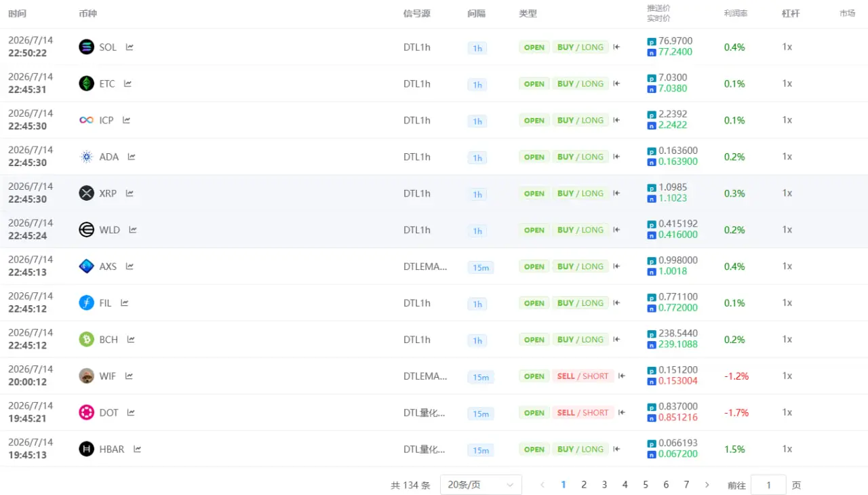868x495 pixels.
Task: Open the chart icon next to DOT
Action: tap(132, 412)
